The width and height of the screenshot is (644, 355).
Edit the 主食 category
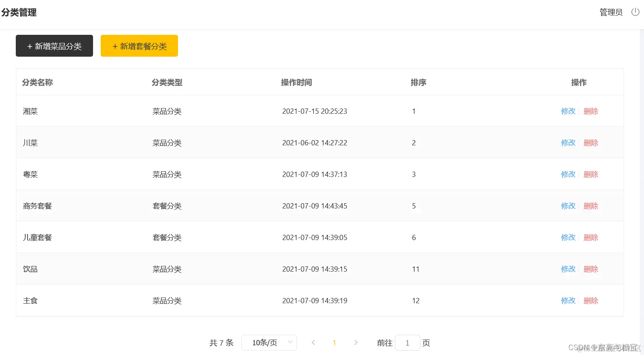[x=568, y=300]
